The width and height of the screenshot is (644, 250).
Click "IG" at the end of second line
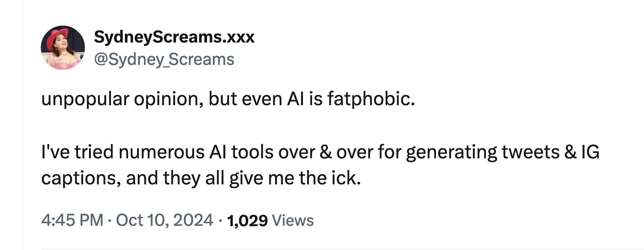click(591, 152)
